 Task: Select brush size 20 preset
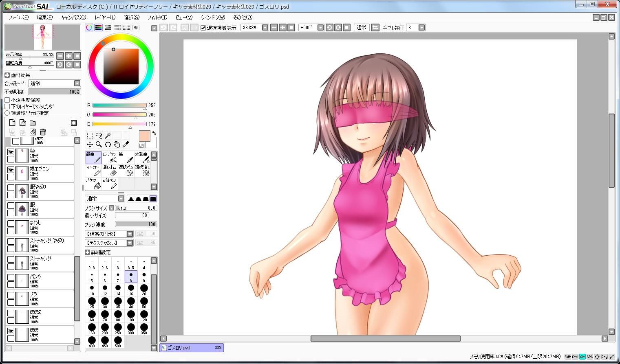click(144, 290)
